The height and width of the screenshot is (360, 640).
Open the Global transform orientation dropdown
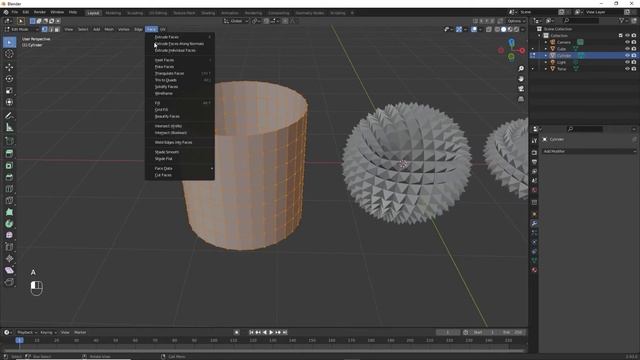pyautogui.click(x=236, y=21)
